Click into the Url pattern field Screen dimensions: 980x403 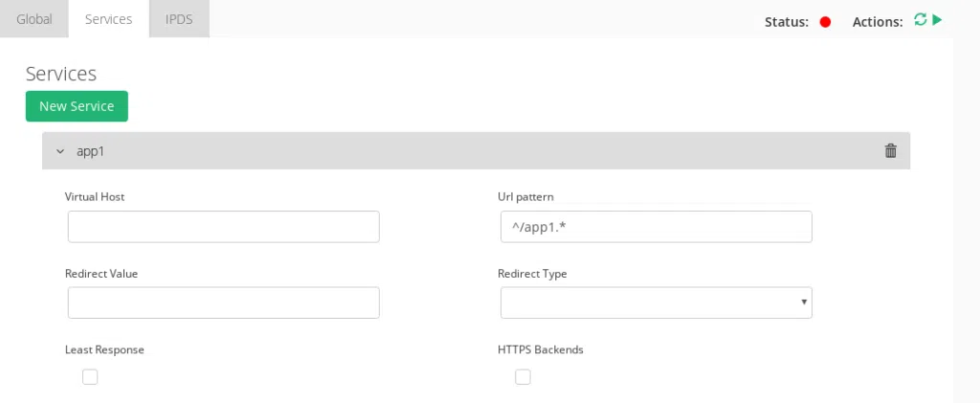point(656,227)
